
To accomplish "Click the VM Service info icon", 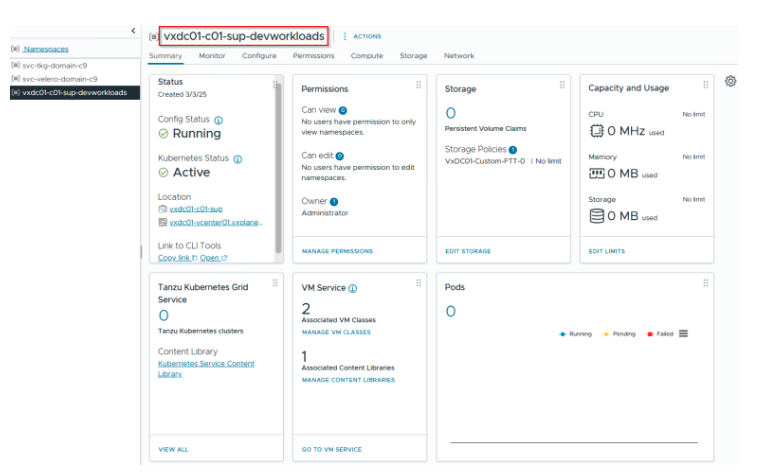I will (x=354, y=288).
